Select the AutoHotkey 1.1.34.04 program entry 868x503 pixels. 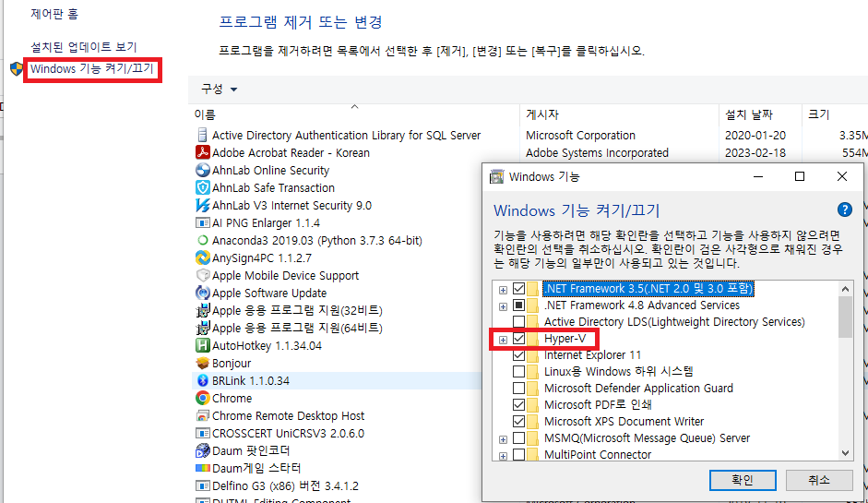pyautogui.click(x=267, y=346)
